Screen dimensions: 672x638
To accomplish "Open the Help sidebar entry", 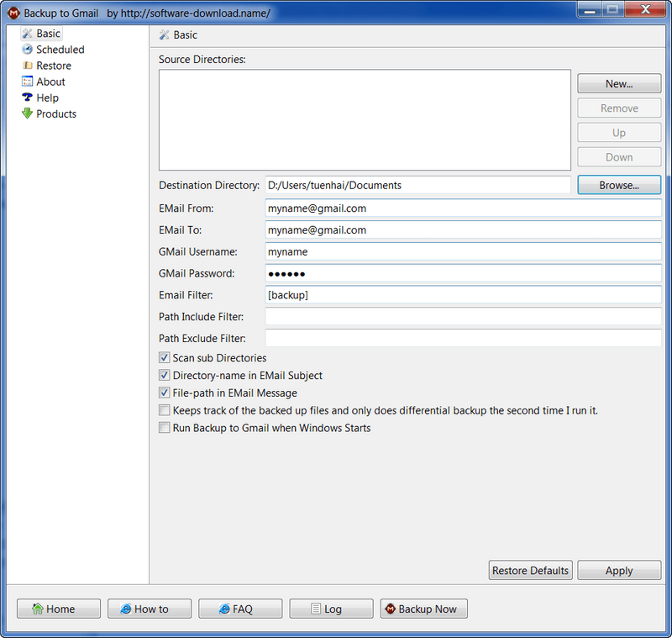I will tap(47, 98).
